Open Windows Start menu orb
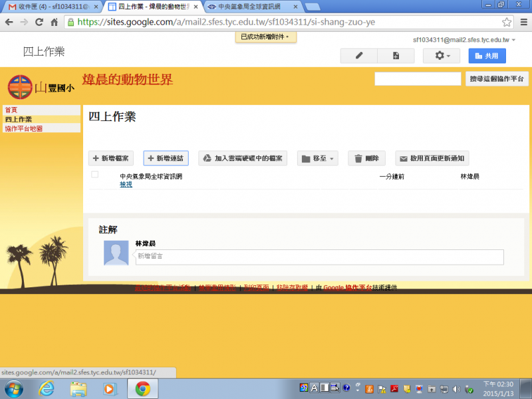Image resolution: width=532 pixels, height=399 pixels. 13,389
